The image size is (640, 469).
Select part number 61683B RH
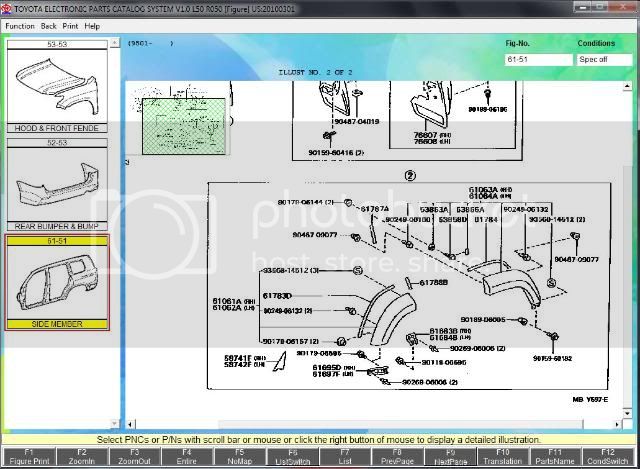(450, 331)
